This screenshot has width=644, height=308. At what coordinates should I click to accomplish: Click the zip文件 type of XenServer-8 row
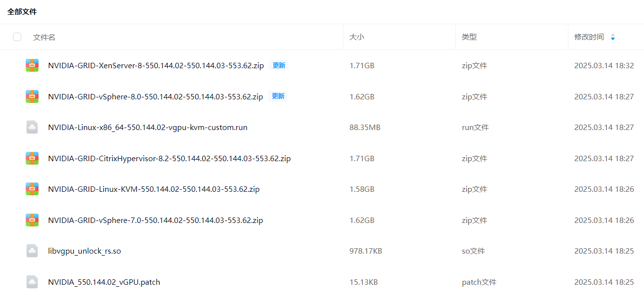pos(474,66)
